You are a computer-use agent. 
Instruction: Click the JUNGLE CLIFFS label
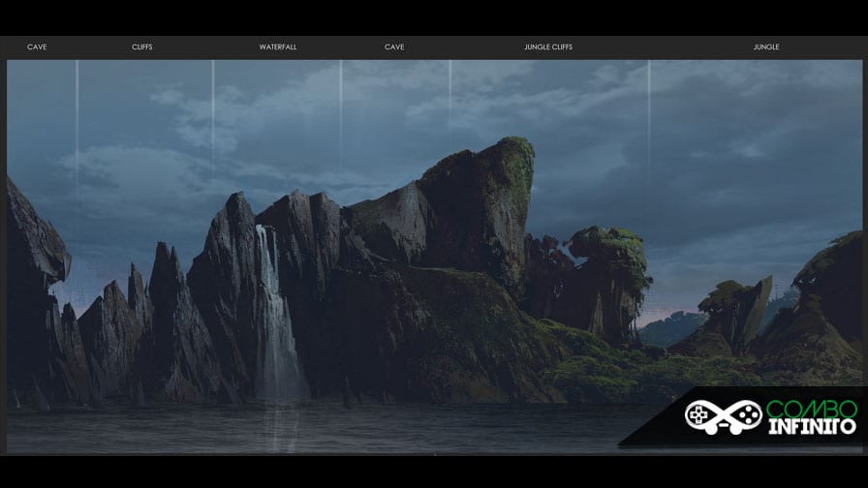tap(548, 47)
